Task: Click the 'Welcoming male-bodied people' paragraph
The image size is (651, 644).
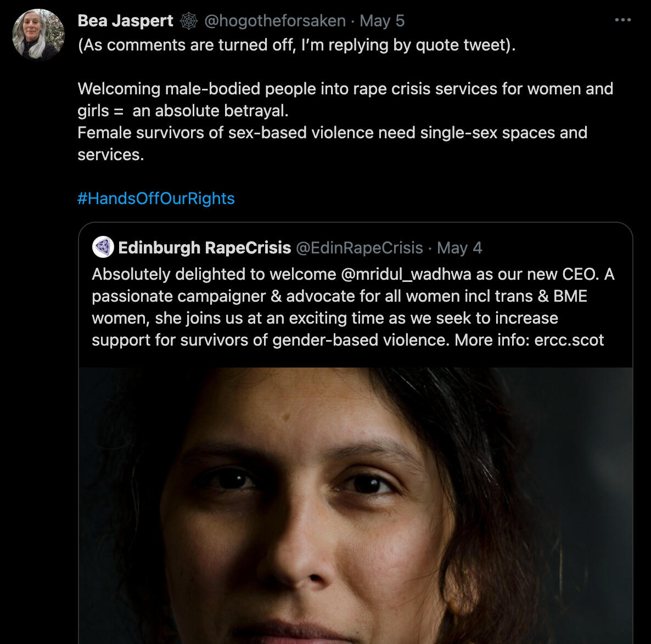Action: [345, 89]
